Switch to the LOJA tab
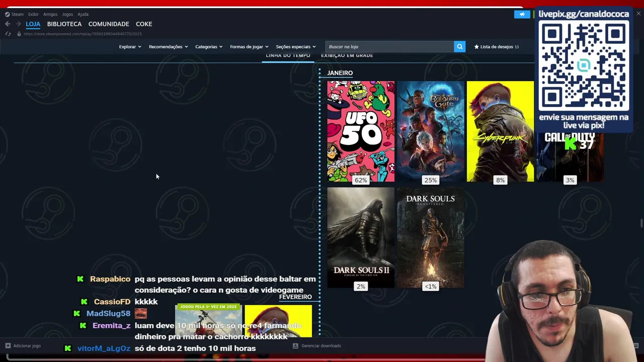The width and height of the screenshot is (644, 362). tap(33, 24)
